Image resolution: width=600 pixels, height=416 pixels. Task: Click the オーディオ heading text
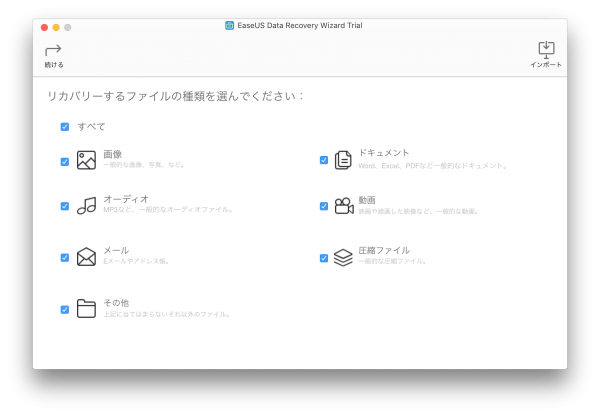tap(126, 199)
